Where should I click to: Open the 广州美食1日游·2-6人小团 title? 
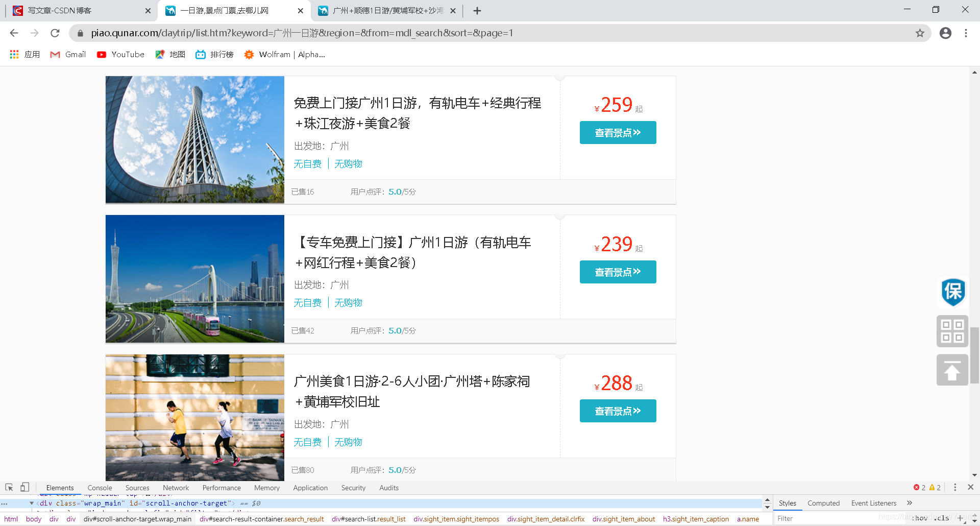pyautogui.click(x=411, y=392)
